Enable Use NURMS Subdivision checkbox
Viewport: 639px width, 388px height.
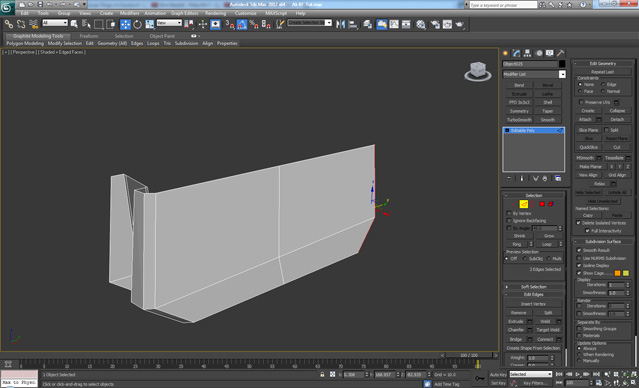(579, 258)
